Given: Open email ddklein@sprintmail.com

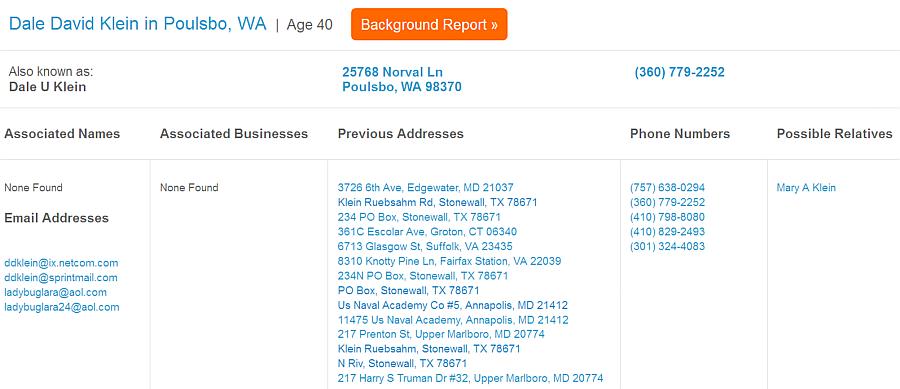Looking at the screenshot, I should tap(61, 278).
